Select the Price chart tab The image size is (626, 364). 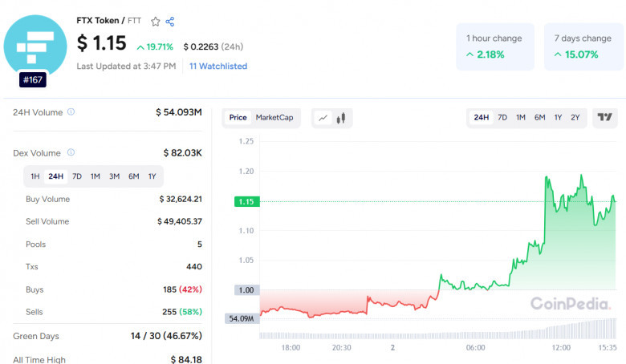pyautogui.click(x=238, y=118)
